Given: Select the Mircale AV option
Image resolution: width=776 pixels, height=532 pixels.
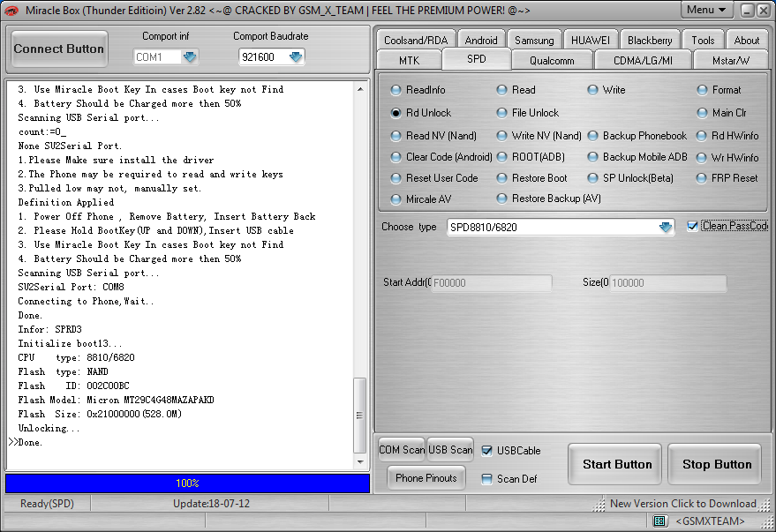Looking at the screenshot, I should pos(420,199).
